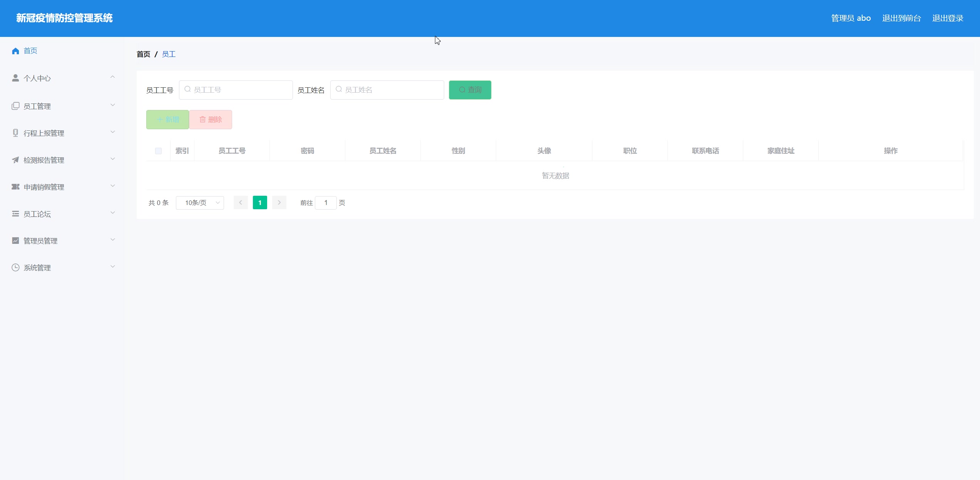Click the 性别 column header
Image resolution: width=980 pixels, height=480 pixels.
(458, 151)
